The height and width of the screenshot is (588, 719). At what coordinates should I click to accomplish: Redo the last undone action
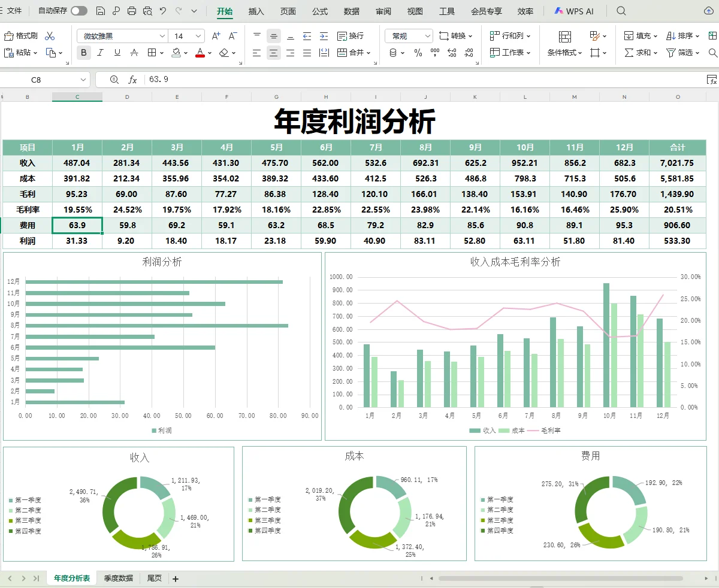179,11
